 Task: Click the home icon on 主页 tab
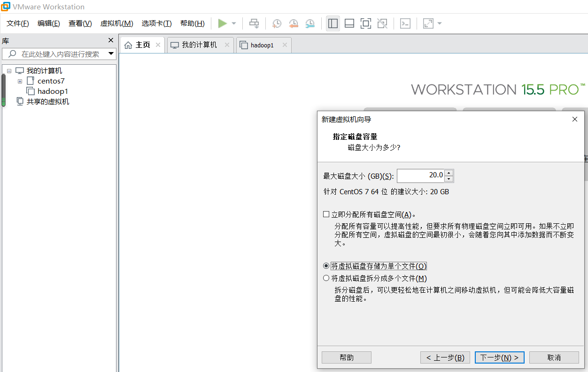tap(128, 45)
